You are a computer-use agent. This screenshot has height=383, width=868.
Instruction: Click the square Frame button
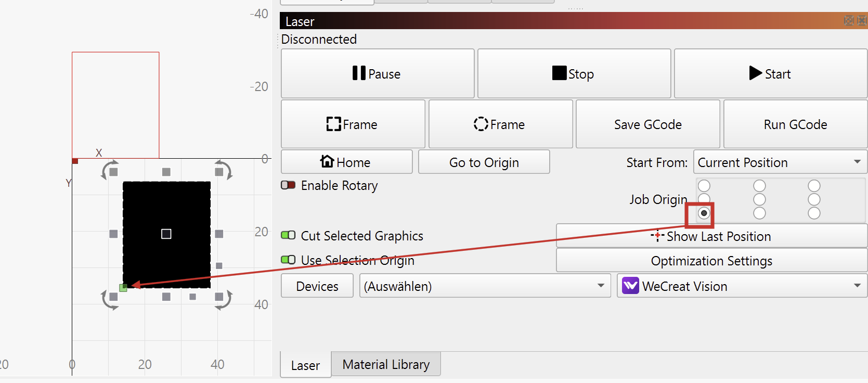(x=353, y=124)
